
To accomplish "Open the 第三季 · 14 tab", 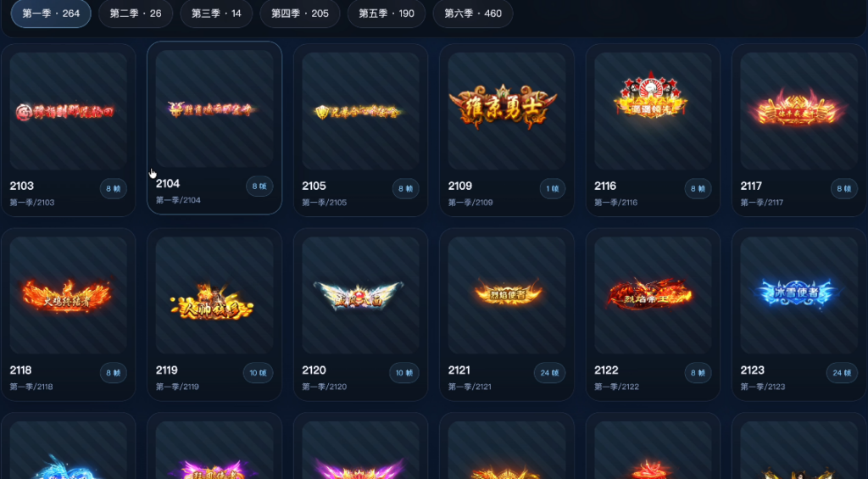I will pyautogui.click(x=216, y=14).
